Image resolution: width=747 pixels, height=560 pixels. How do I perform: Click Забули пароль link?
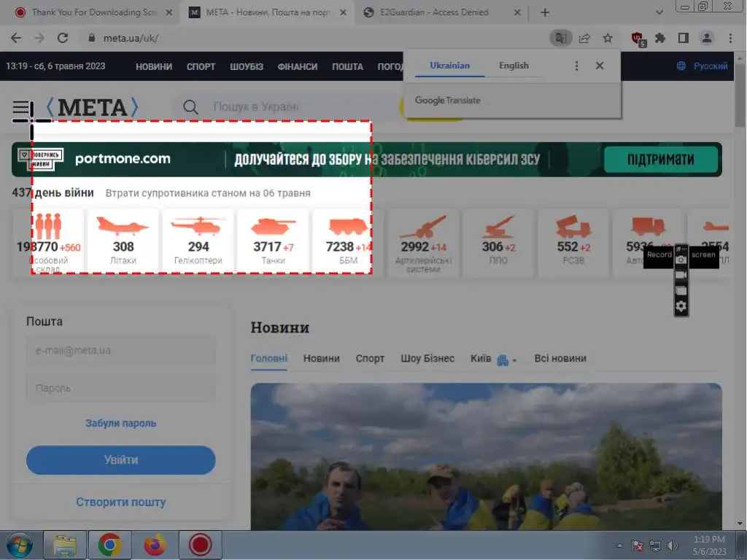click(121, 424)
